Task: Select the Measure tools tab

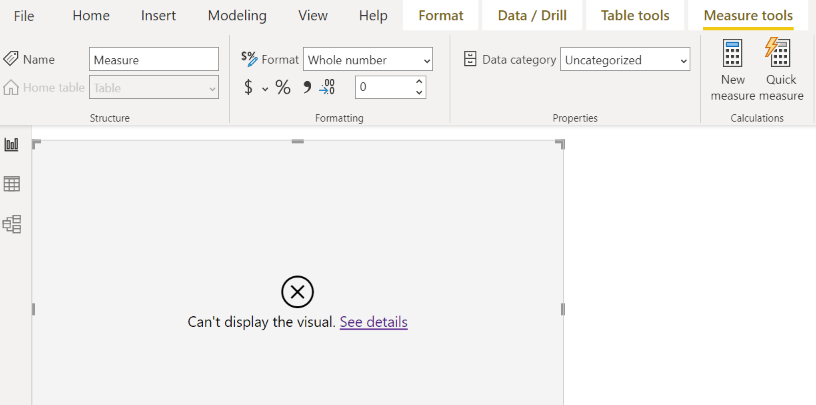Action: (748, 16)
